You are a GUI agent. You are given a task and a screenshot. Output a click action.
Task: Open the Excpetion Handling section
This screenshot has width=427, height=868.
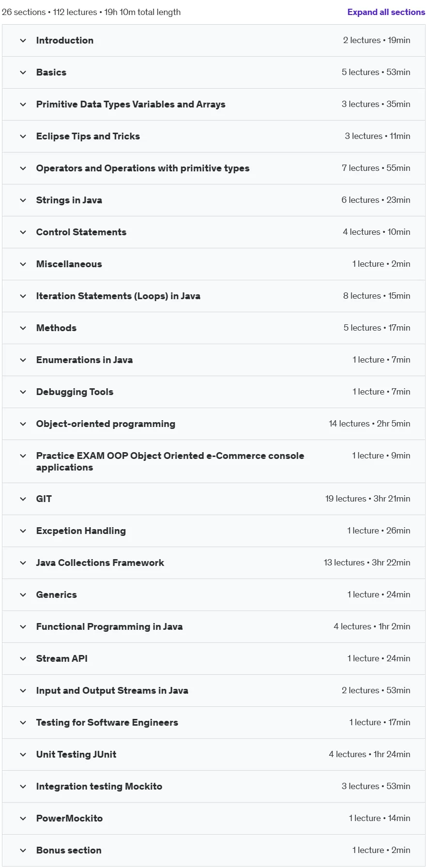click(x=213, y=531)
